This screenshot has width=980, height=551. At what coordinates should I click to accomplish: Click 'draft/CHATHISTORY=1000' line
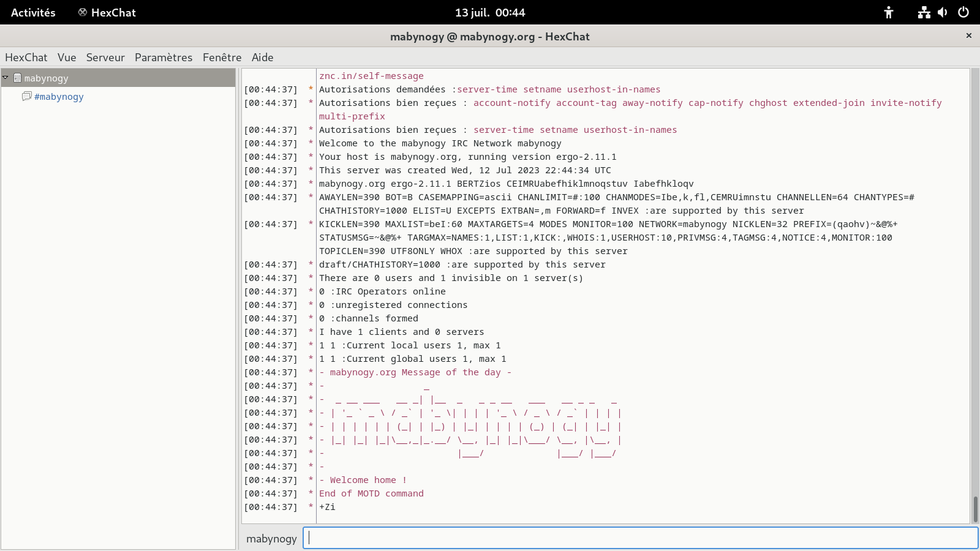point(462,264)
